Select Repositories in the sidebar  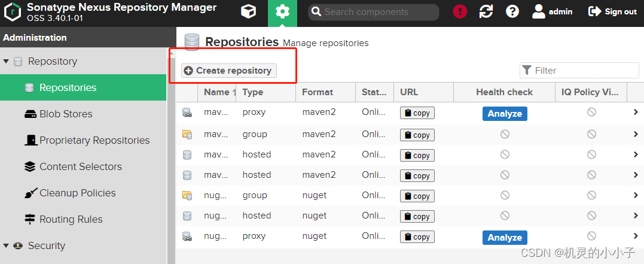(83, 87)
